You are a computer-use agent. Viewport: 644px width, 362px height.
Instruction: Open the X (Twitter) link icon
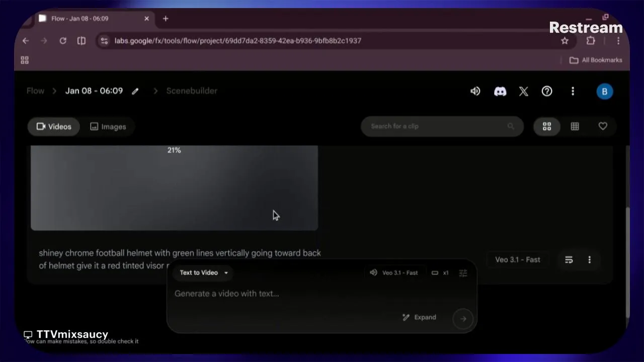coord(523,92)
